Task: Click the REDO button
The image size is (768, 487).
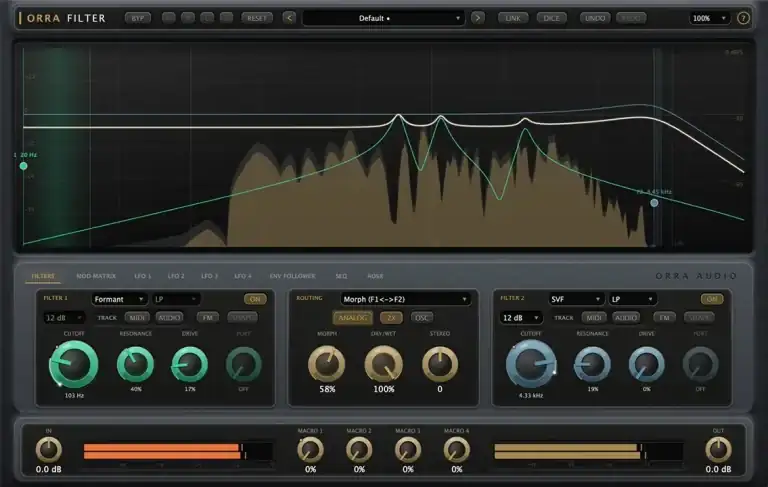Action: click(631, 18)
